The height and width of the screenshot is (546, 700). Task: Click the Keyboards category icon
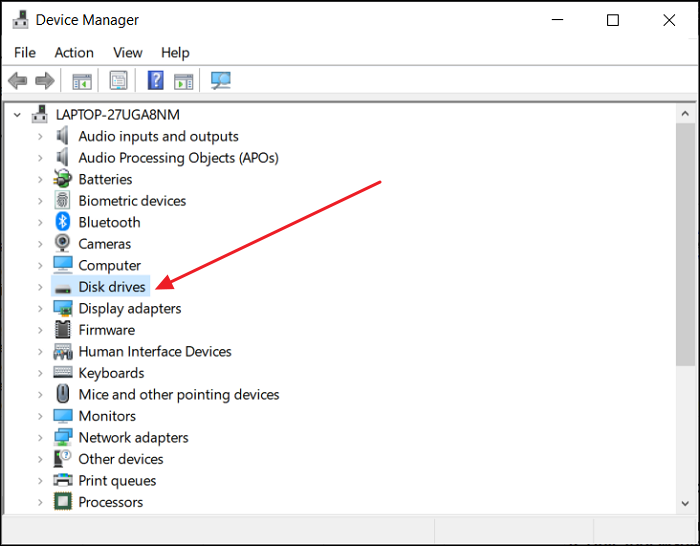(x=63, y=373)
